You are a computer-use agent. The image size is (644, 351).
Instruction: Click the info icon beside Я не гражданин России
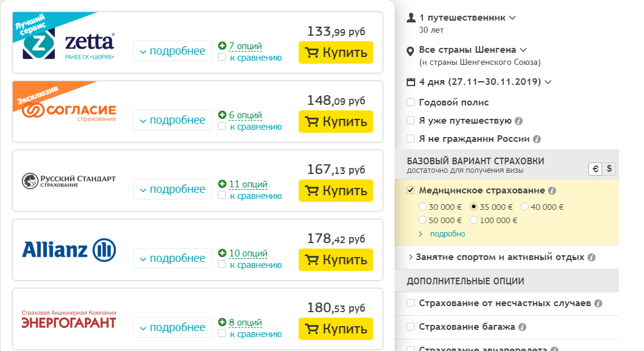[537, 139]
